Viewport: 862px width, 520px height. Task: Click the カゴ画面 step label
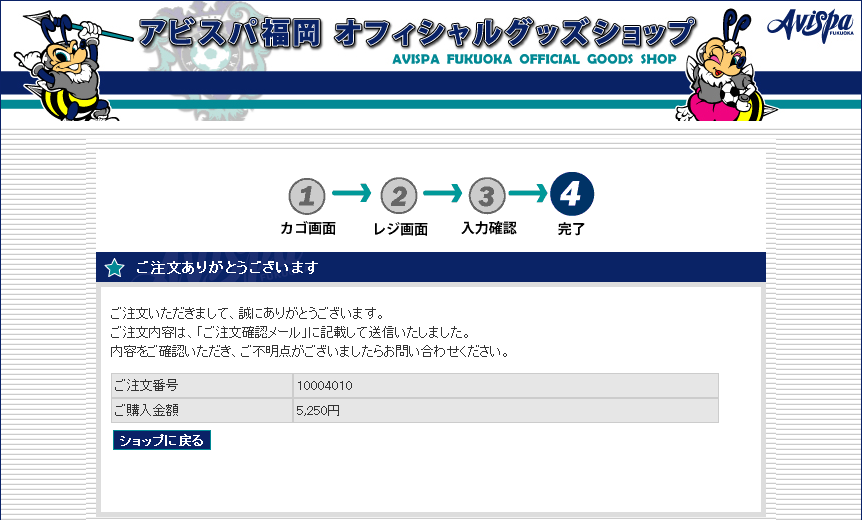(308, 228)
